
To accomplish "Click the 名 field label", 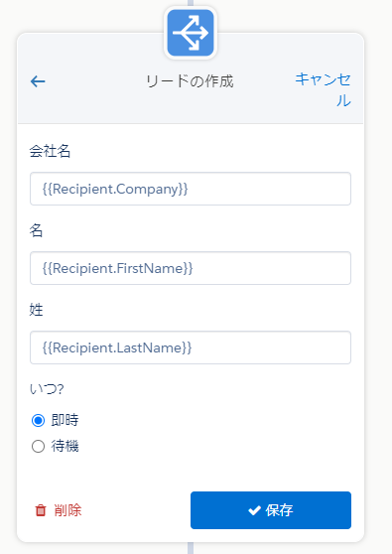I will click(x=36, y=230).
